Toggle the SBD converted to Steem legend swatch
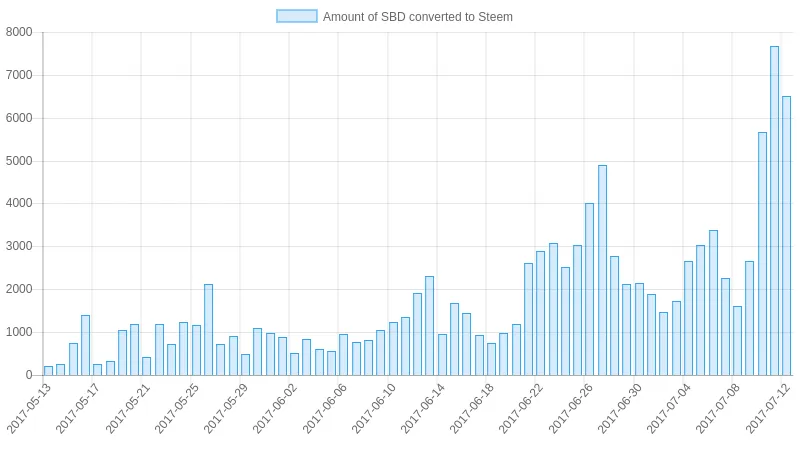The height and width of the screenshot is (450, 800). point(296,16)
